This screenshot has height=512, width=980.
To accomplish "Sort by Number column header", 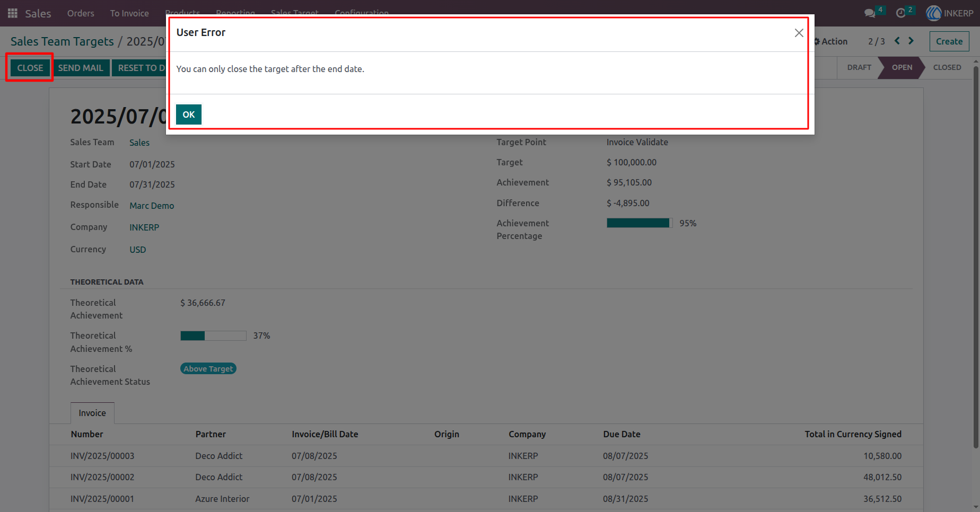I will (87, 434).
